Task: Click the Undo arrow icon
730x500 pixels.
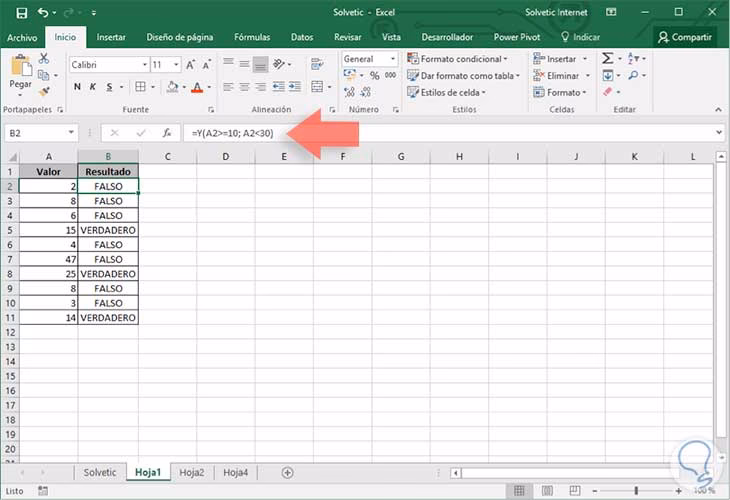Action: click(x=44, y=12)
